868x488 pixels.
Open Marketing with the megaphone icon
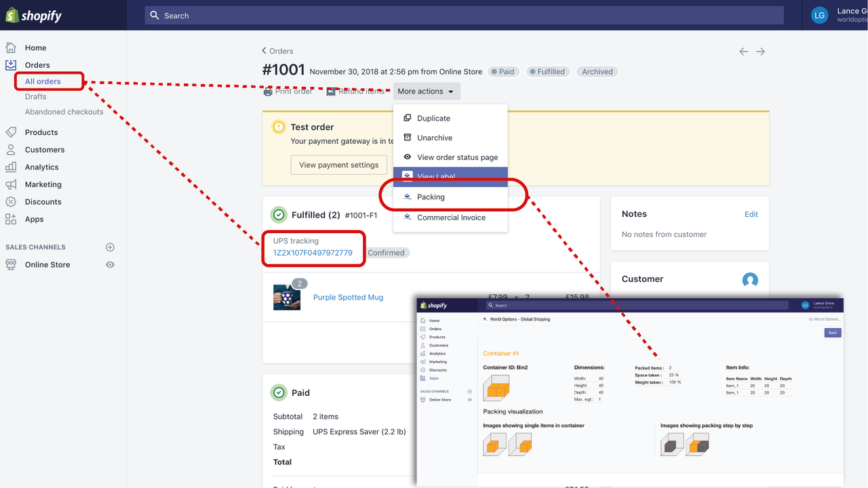10,184
